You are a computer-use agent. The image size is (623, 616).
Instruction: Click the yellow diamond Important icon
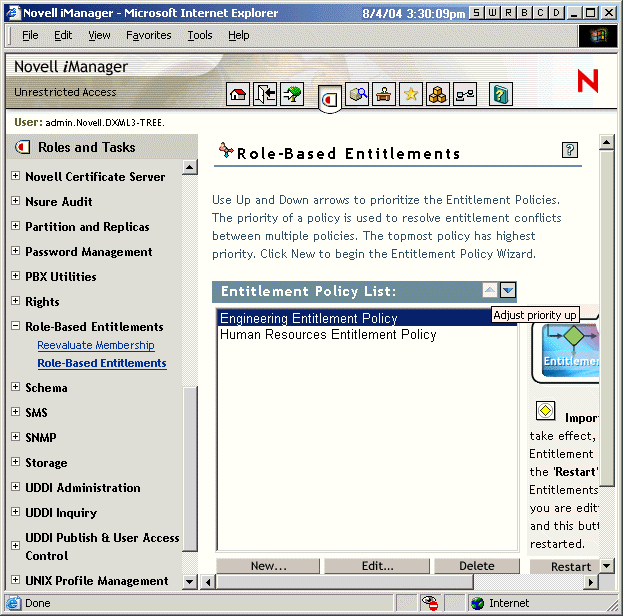546,410
